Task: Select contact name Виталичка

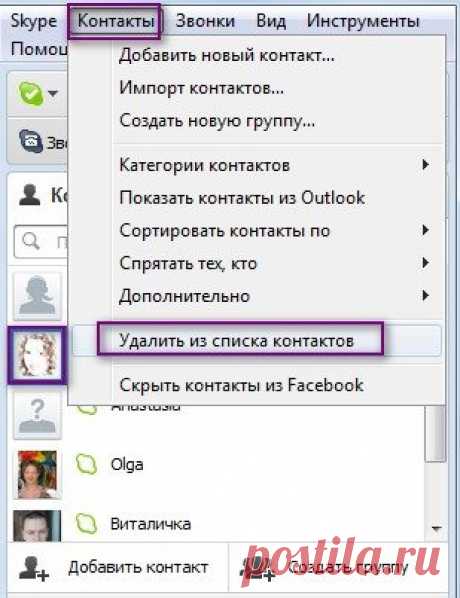Action: tap(151, 524)
